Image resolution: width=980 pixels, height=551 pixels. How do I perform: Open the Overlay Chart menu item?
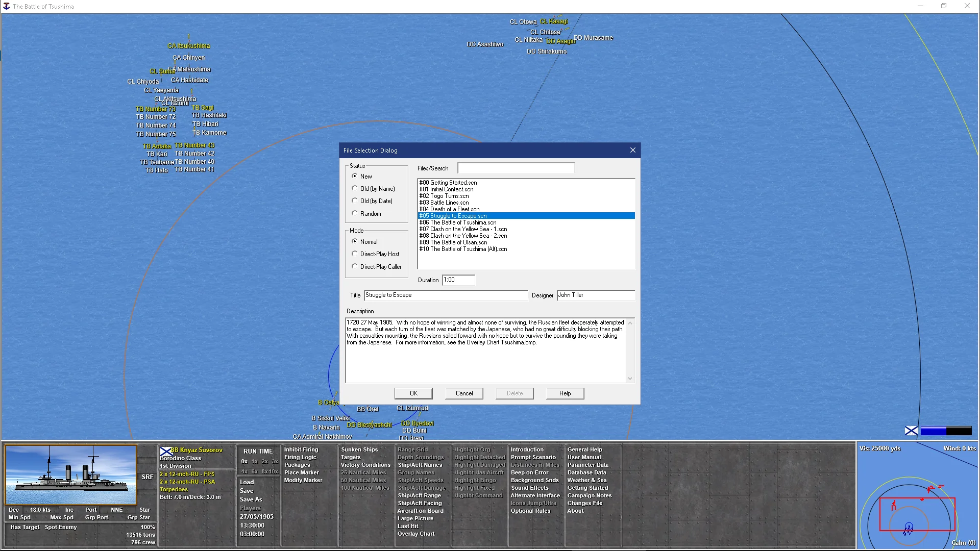click(416, 534)
